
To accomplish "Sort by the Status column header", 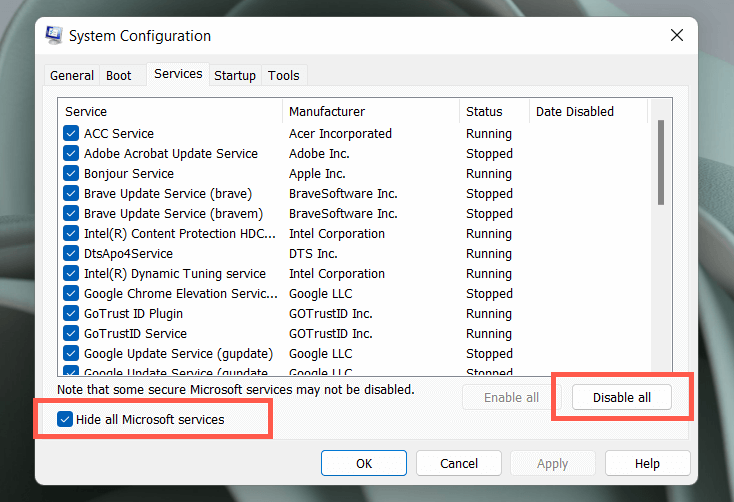I will coord(494,111).
